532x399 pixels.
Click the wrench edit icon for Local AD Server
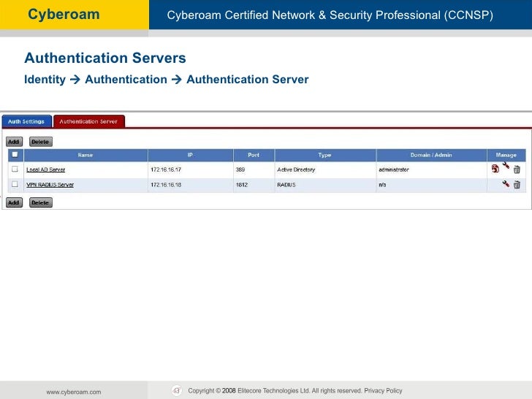coord(506,166)
